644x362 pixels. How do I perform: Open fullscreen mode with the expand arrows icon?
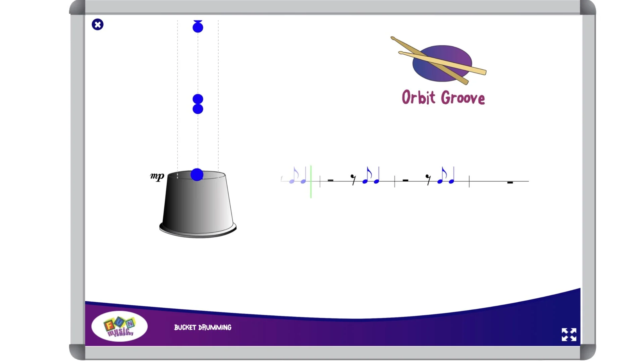click(569, 335)
